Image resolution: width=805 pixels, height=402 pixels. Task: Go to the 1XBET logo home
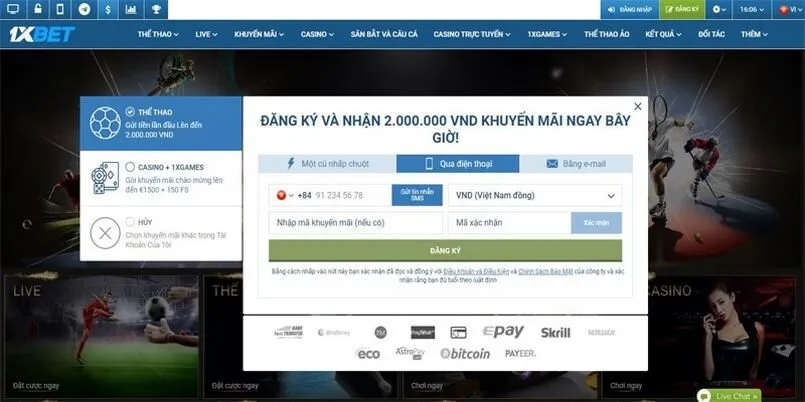[42, 34]
